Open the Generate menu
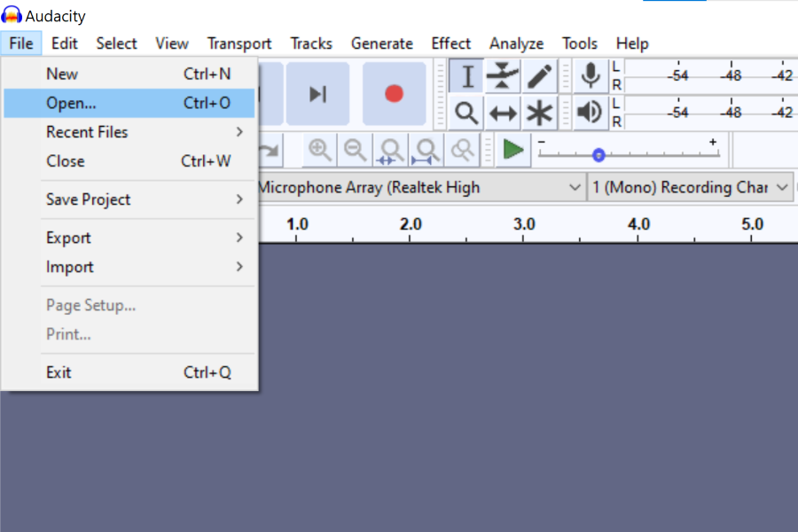This screenshot has height=532, width=798. tap(381, 43)
